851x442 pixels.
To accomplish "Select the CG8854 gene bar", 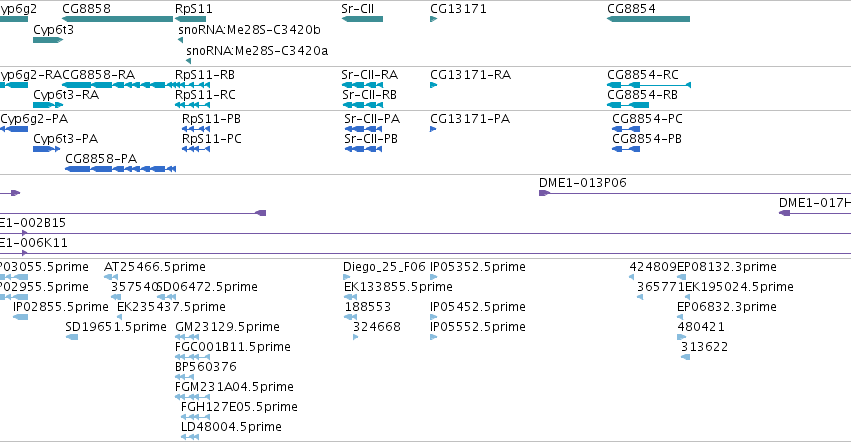I will coord(649,19).
